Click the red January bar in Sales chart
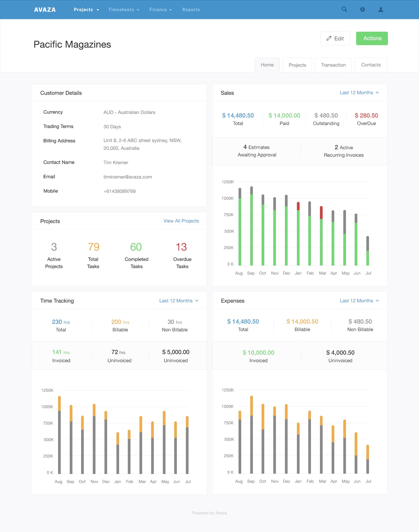The image size is (419, 532). [298, 206]
